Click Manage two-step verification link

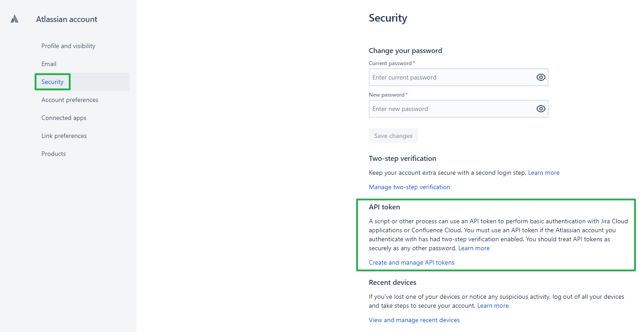[x=409, y=187]
